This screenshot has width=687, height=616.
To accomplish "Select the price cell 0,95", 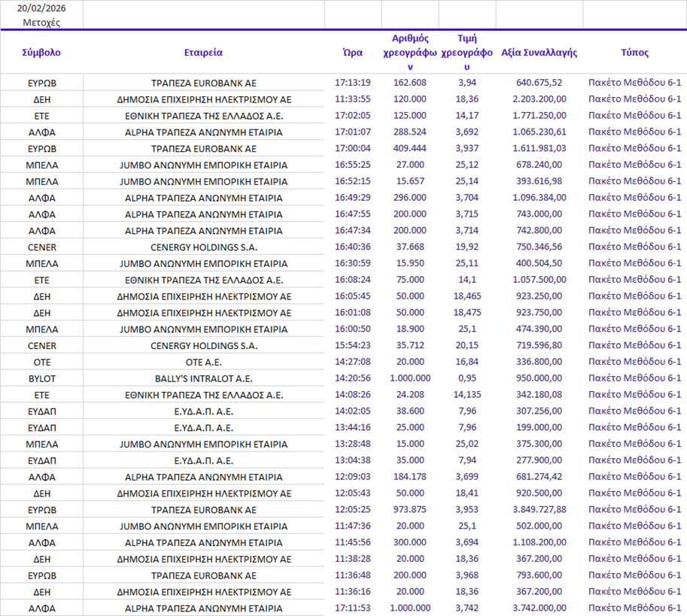I will [467, 378].
